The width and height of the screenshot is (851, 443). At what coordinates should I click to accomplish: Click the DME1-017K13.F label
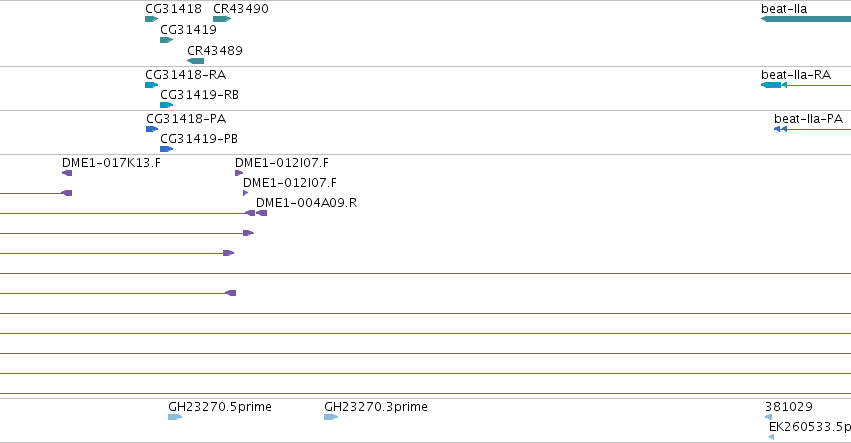[111, 163]
